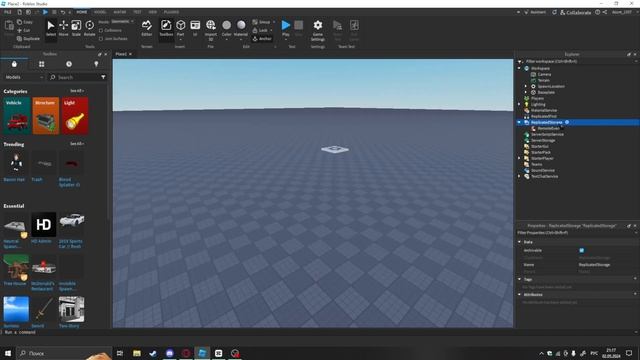Toggle the Anchor button

262,38
